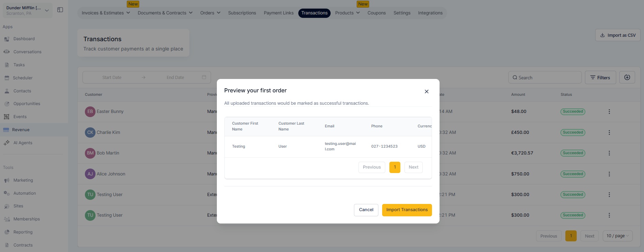Viewport: 644px width, 252px height.
Task: Toggle the sidebar collapse icon
Action: click(60, 10)
